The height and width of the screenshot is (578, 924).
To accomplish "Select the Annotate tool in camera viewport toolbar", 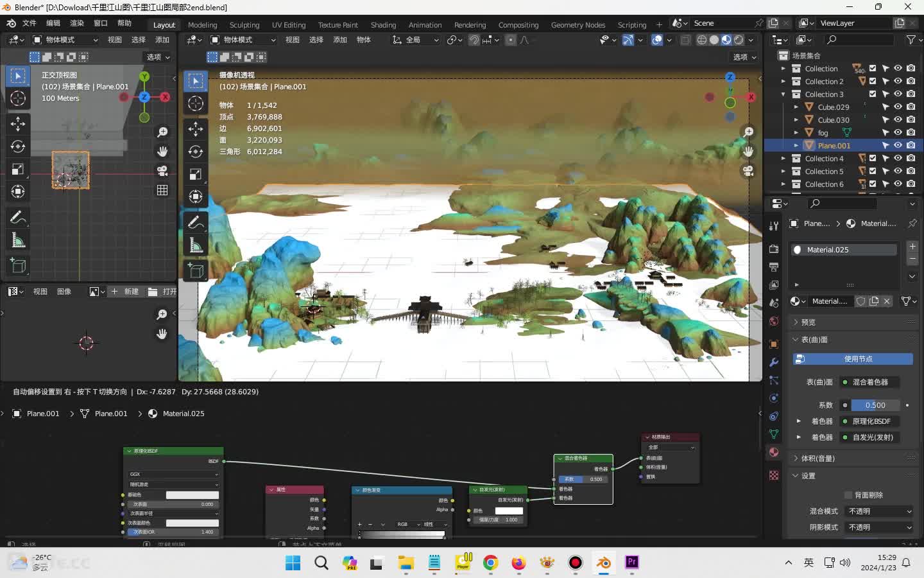I will point(196,223).
